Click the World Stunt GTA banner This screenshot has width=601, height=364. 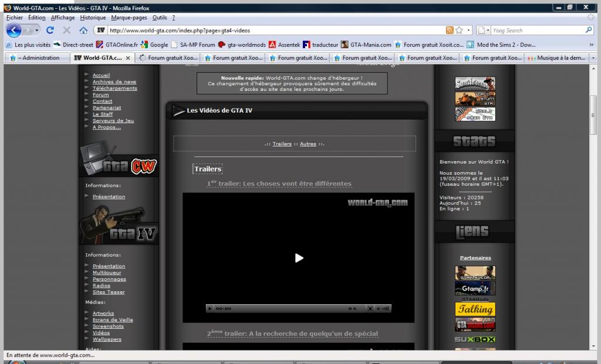475,98
